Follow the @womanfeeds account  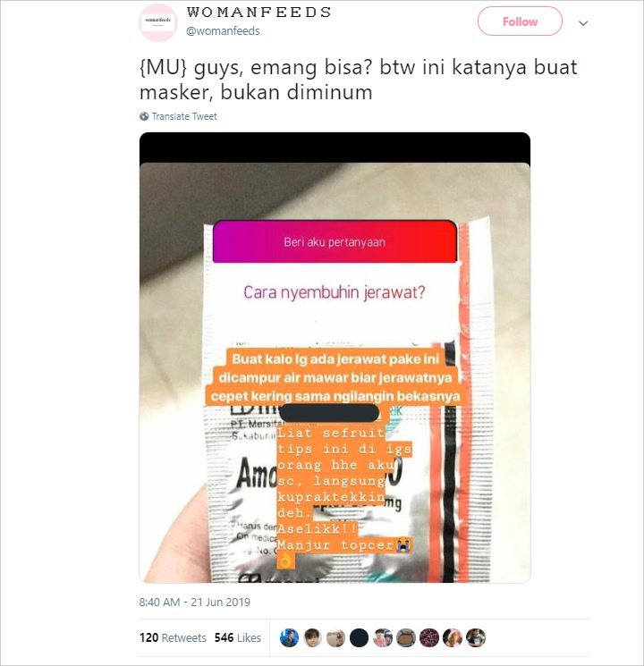pyautogui.click(x=520, y=21)
